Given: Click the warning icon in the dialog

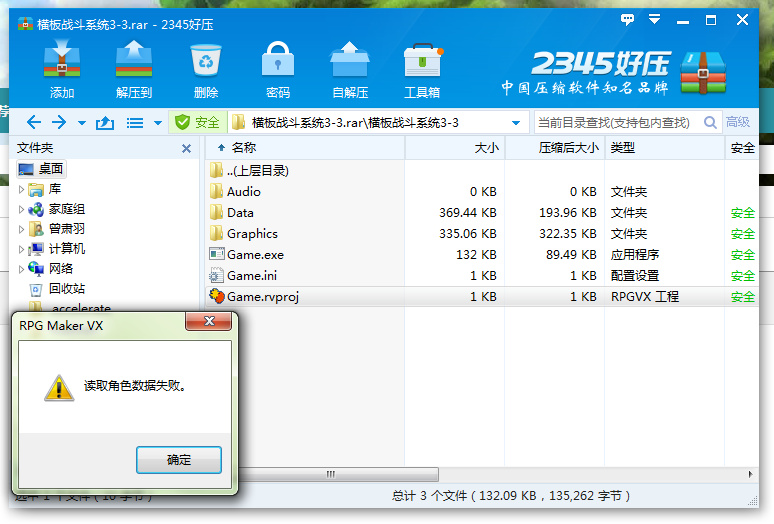Looking at the screenshot, I should tap(59, 388).
